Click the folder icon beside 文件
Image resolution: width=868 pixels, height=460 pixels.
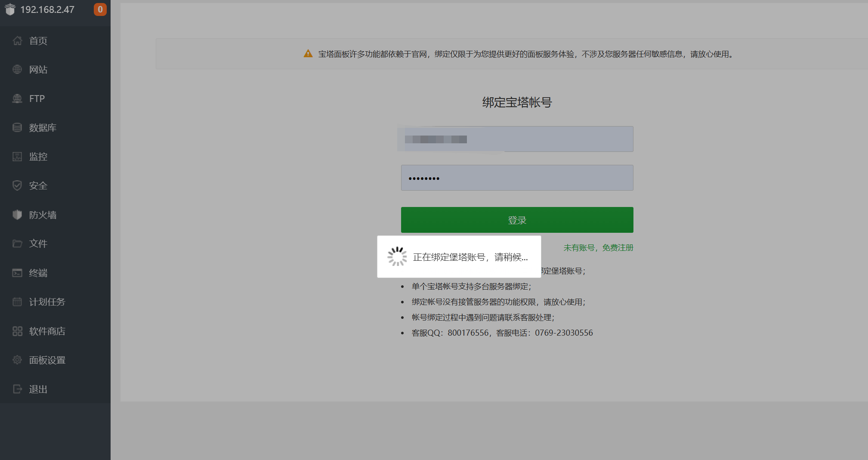tap(17, 244)
